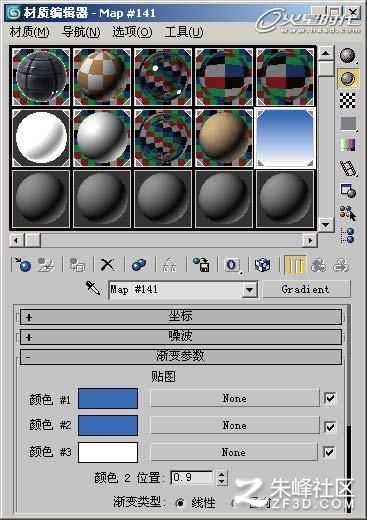The width and height of the screenshot is (367, 520).
Task: Click sample slots vertical scrollbar down arrow
Action: pos(326,224)
